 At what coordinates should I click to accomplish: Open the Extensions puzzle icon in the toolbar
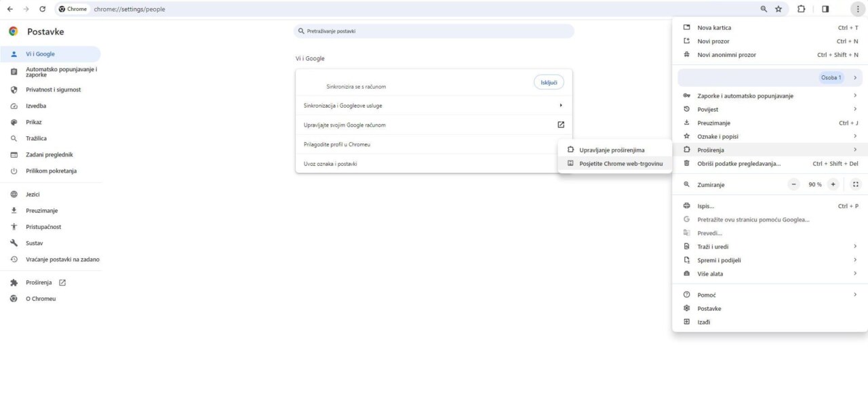point(802,9)
